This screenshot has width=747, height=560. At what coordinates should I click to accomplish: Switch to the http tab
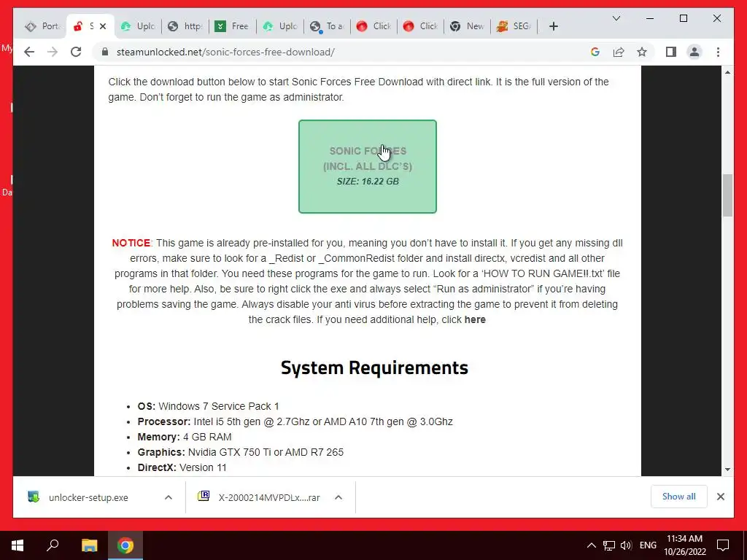tap(185, 26)
